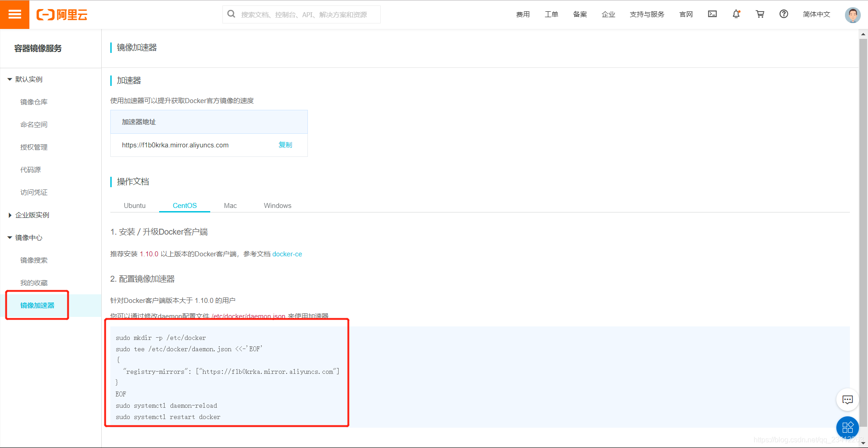Click the accelerator URL https://f1b0krka.mirror.aliyuncs.com

(175, 145)
